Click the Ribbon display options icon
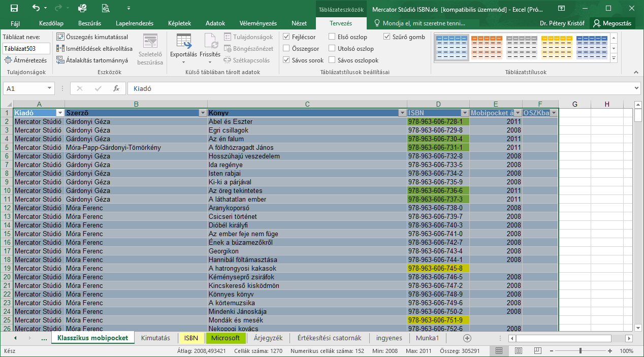 tap(561, 8)
